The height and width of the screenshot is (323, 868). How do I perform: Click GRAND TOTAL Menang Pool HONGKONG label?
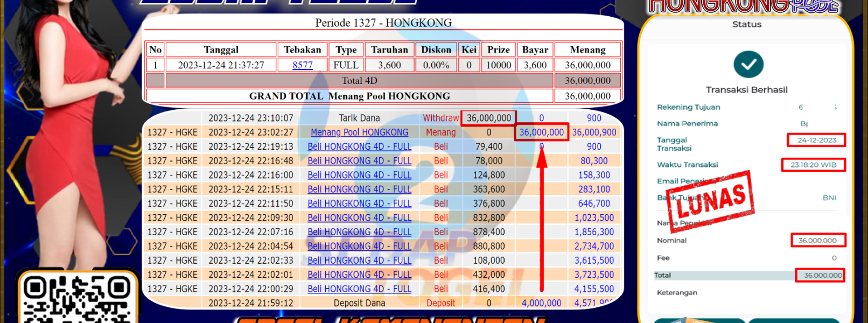[349, 96]
